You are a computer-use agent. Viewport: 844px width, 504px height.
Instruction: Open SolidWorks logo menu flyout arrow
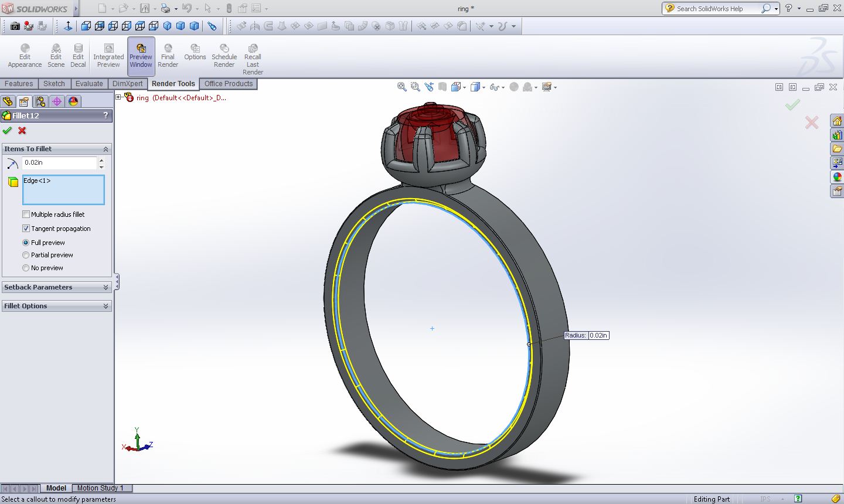(76, 8)
